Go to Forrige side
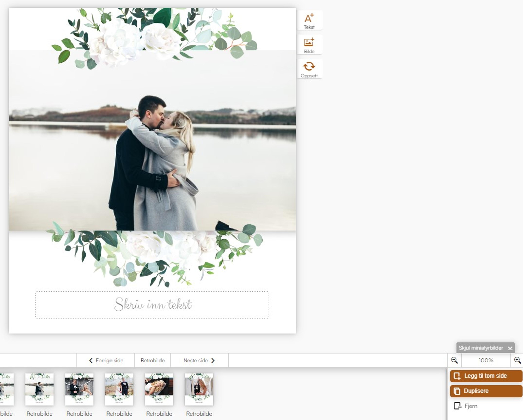This screenshot has height=420, width=523. pos(106,360)
